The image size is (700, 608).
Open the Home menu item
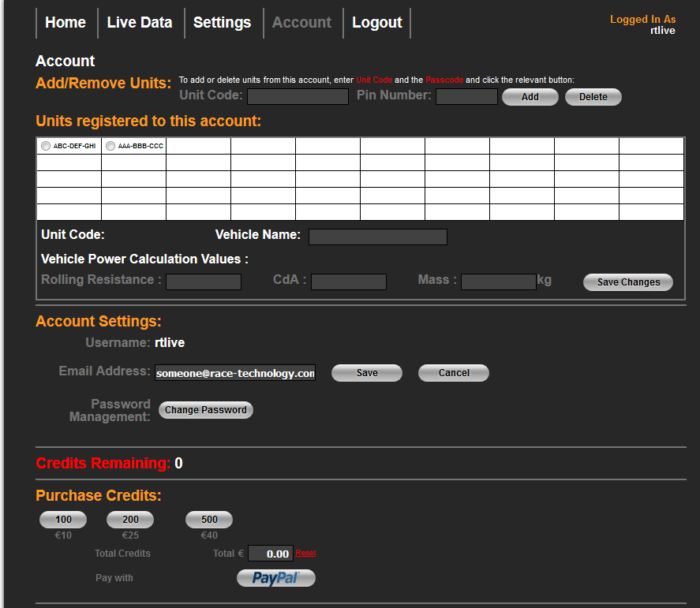(66, 23)
